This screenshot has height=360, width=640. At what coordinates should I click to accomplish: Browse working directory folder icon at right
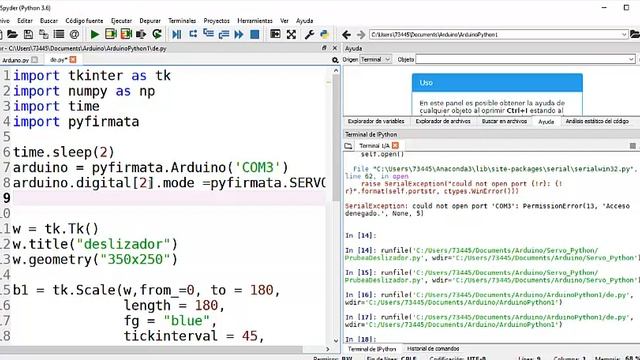[x=635, y=34]
